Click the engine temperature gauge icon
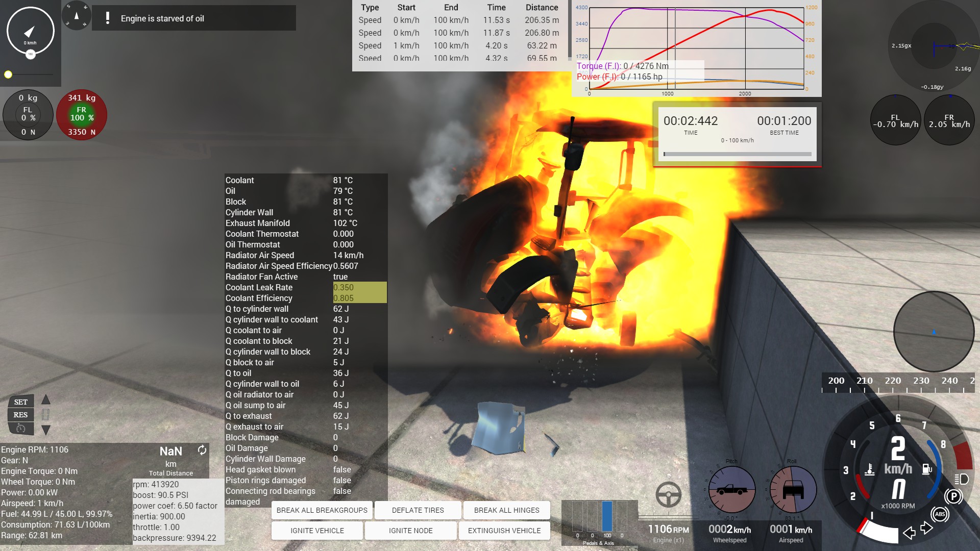 (870, 469)
